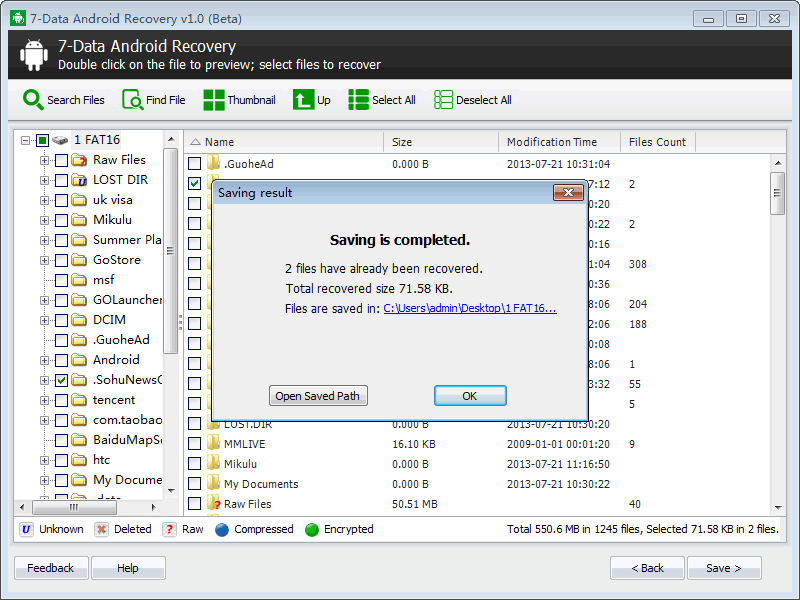Uncheck the .SohuNews folder checkbox

pos(62,380)
